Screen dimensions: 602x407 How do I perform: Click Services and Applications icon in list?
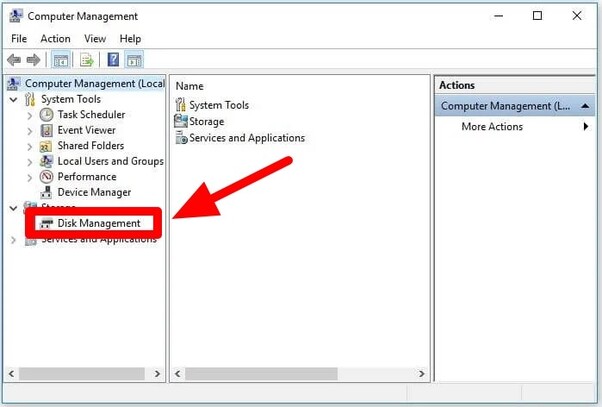(181, 137)
